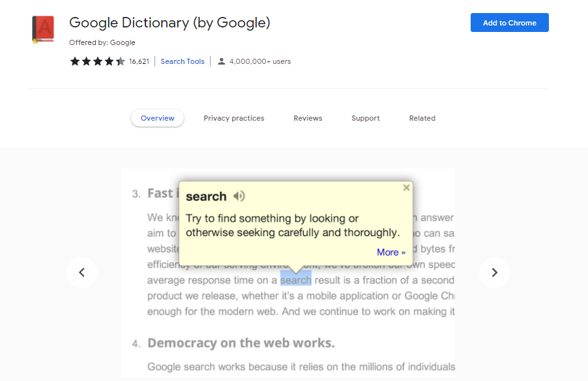Click the Google Dictionary red book icon

point(43,30)
